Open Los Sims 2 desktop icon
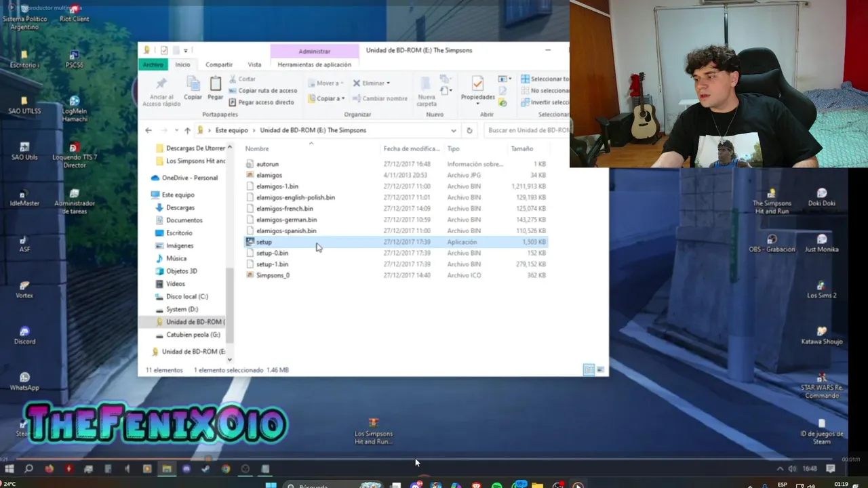Viewport: 868px width, 488px height. [x=822, y=289]
